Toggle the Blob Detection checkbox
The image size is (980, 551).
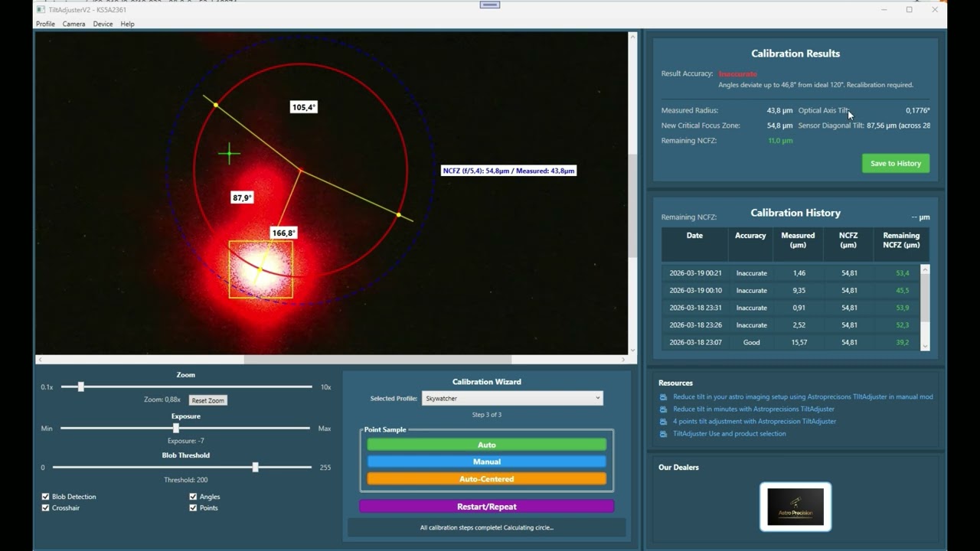coord(46,497)
